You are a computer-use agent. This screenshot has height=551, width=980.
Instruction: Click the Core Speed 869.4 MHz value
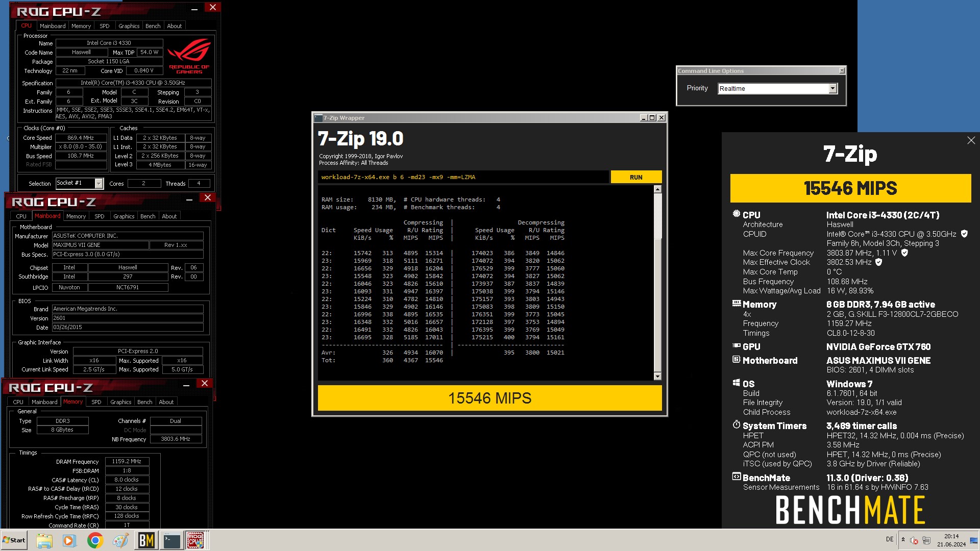point(81,138)
